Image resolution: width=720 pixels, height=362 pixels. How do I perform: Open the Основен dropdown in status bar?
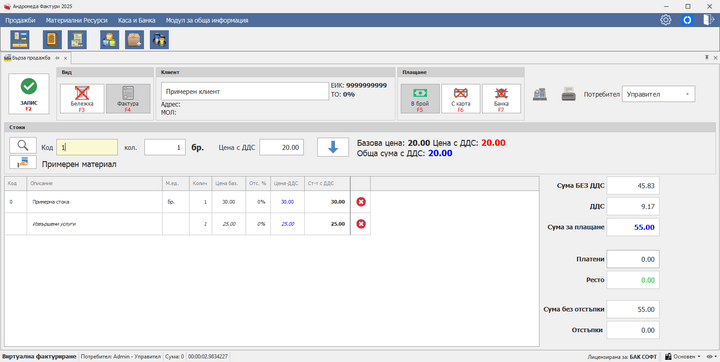click(x=682, y=356)
